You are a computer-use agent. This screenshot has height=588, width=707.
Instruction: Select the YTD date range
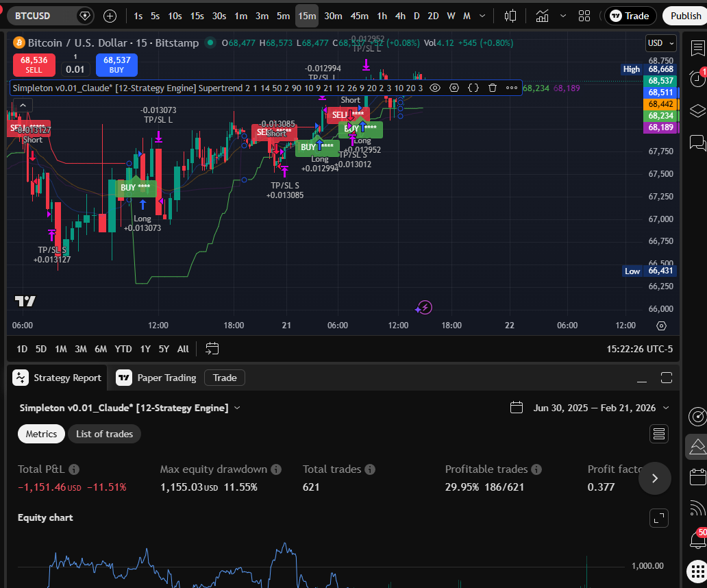pyautogui.click(x=123, y=349)
